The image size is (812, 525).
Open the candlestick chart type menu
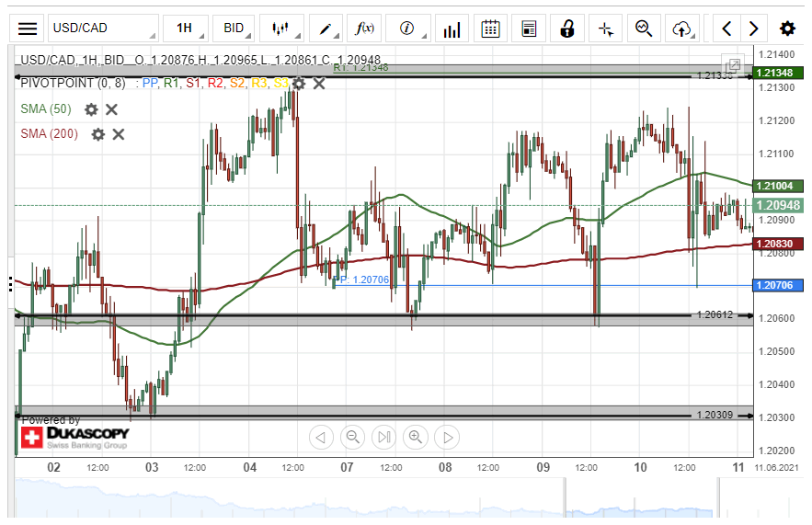(281, 28)
